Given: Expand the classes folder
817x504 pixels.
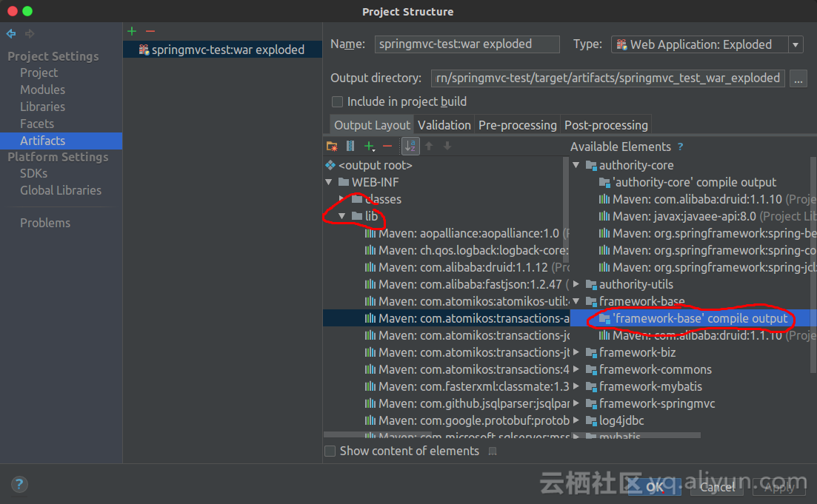Looking at the screenshot, I should point(341,199).
